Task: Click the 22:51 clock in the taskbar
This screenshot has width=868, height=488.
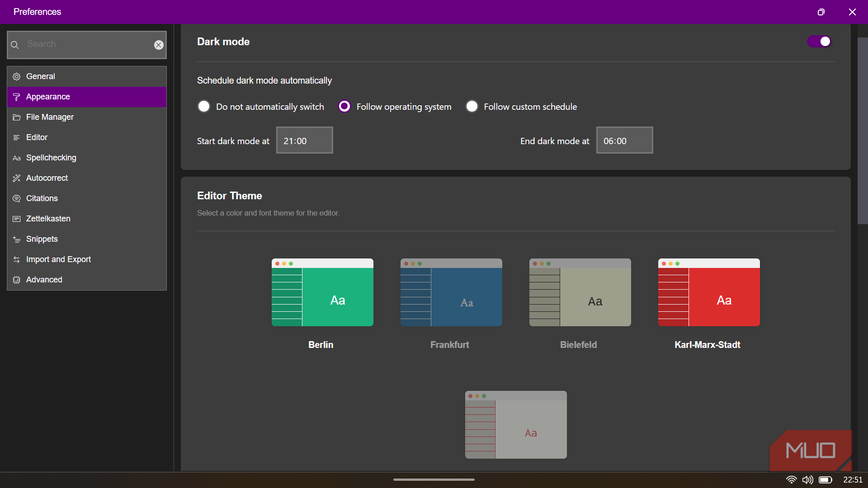Action: point(853,480)
